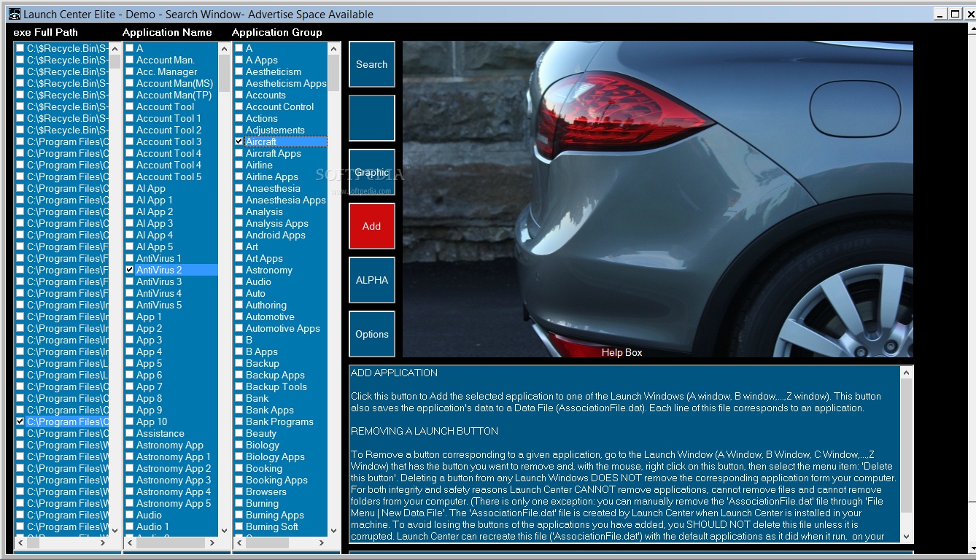Uncheck the Aircraft group checkbox
This screenshot has height=560, width=976.
239,141
